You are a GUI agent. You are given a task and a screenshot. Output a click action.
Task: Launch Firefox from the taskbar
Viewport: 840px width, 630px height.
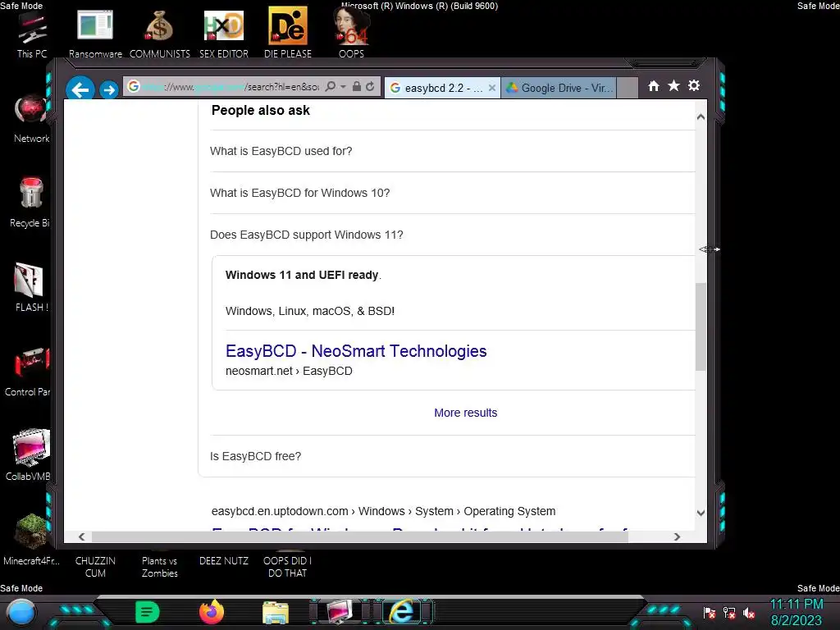coord(212,612)
